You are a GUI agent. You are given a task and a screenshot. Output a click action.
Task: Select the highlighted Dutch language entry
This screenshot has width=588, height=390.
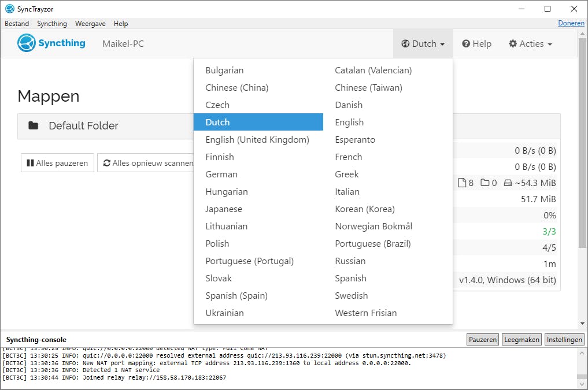pos(258,122)
